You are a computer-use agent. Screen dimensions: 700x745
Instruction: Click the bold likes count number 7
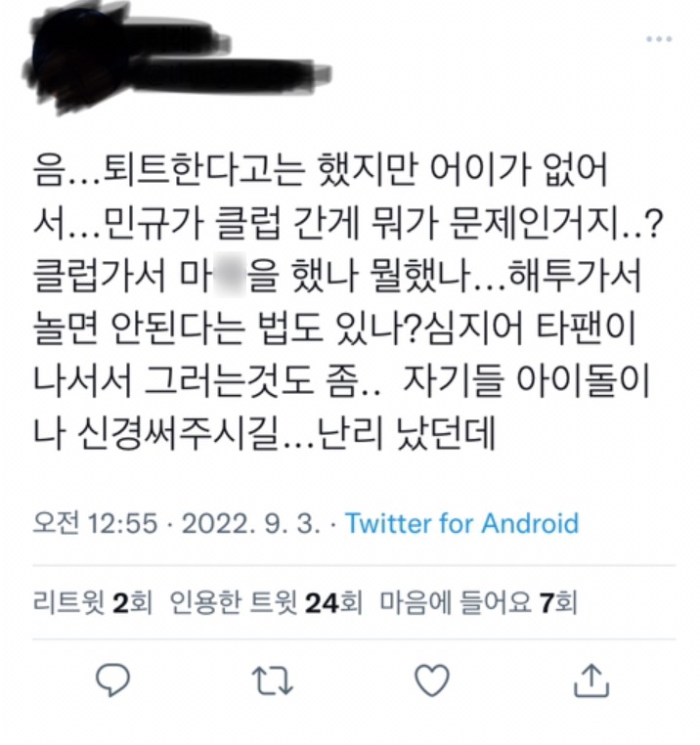547,603
